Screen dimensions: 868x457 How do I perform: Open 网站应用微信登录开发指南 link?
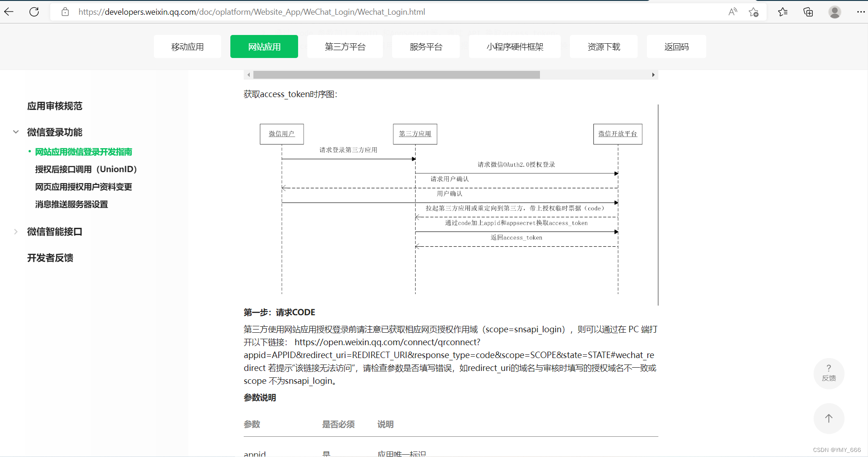pyautogui.click(x=84, y=152)
